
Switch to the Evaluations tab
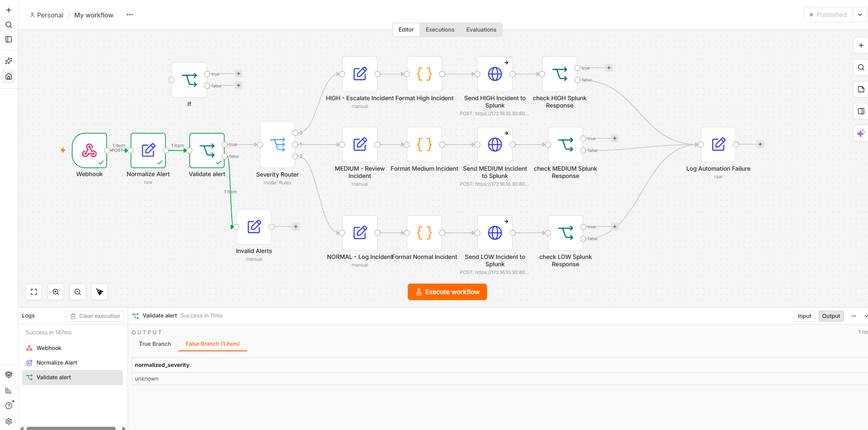481,30
